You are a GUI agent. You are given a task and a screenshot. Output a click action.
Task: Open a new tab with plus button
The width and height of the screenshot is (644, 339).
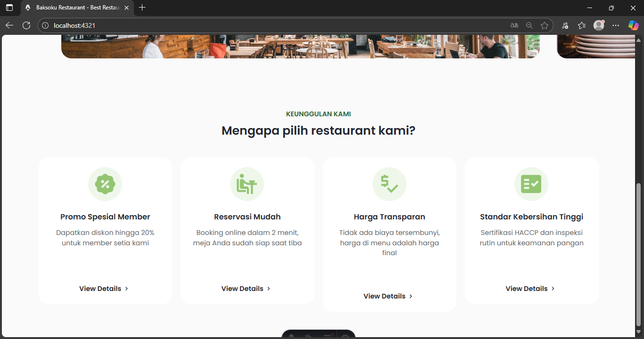[x=142, y=8]
